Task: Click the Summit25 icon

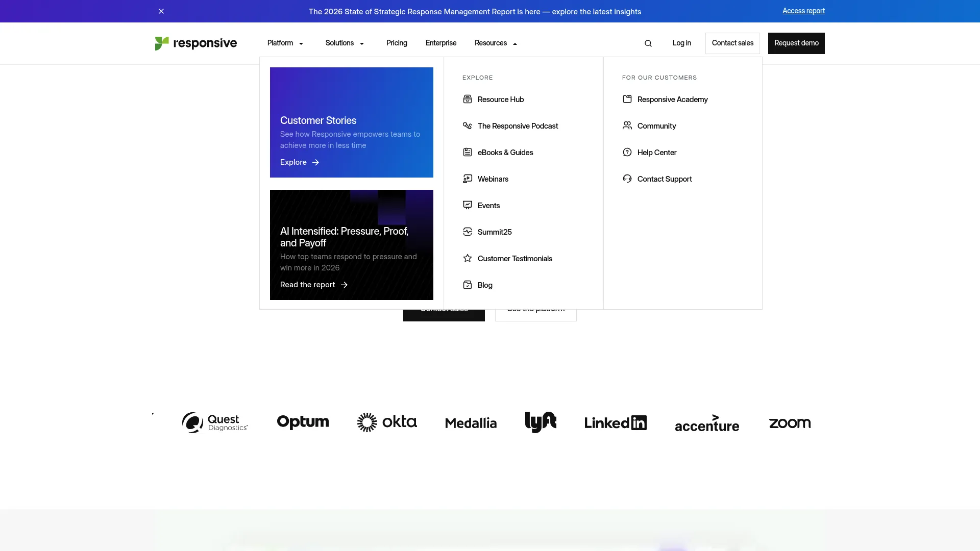Action: [x=468, y=232]
